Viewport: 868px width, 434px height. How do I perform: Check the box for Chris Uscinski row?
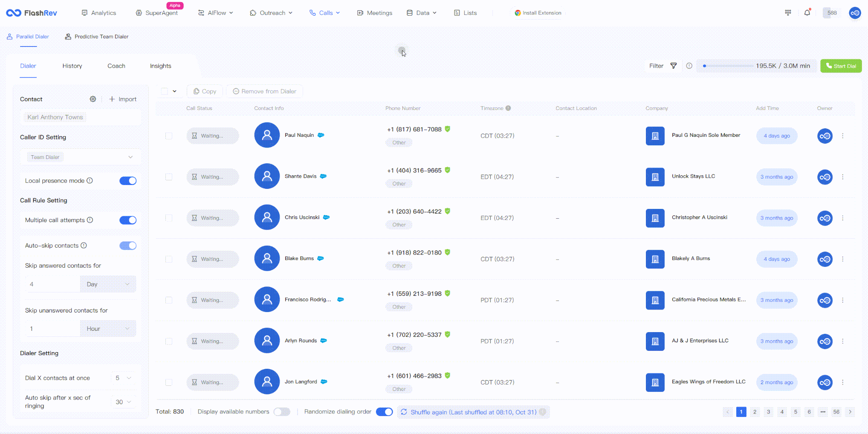(169, 218)
